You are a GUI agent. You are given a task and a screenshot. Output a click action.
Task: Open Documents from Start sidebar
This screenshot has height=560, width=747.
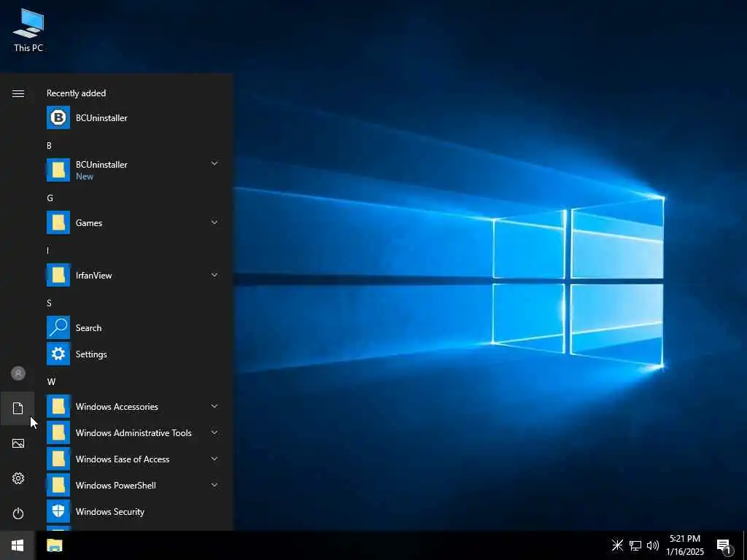pos(18,408)
